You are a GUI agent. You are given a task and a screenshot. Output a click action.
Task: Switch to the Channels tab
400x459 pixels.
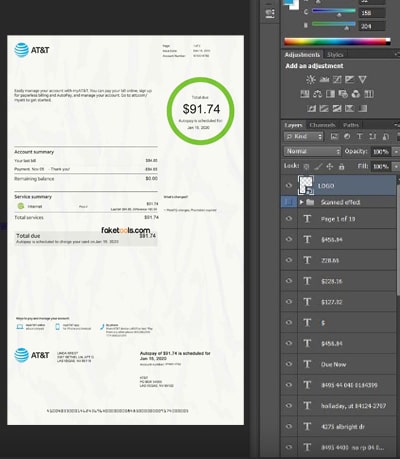pos(322,125)
